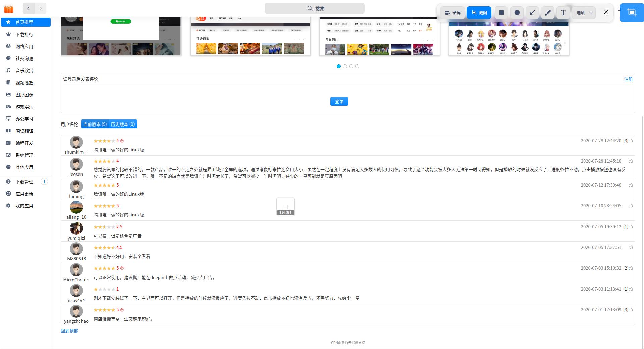Expand the 选项 options dropdown
This screenshot has width=644, height=349.
pyautogui.click(x=583, y=13)
